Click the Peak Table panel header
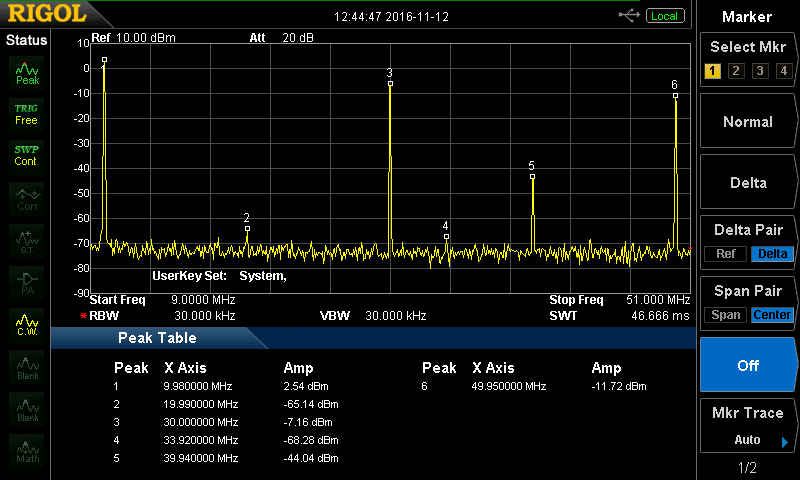 [x=158, y=338]
